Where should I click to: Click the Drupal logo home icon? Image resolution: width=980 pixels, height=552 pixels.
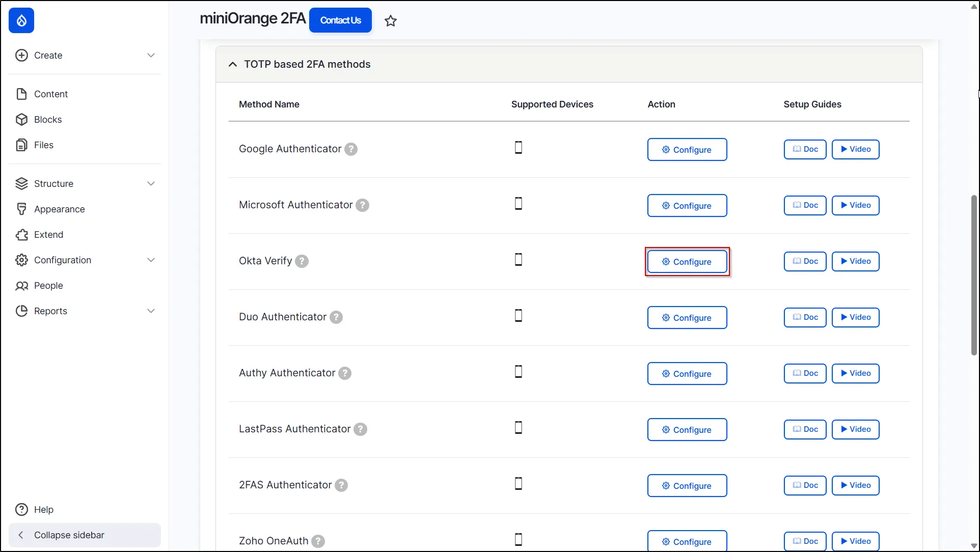21,20
